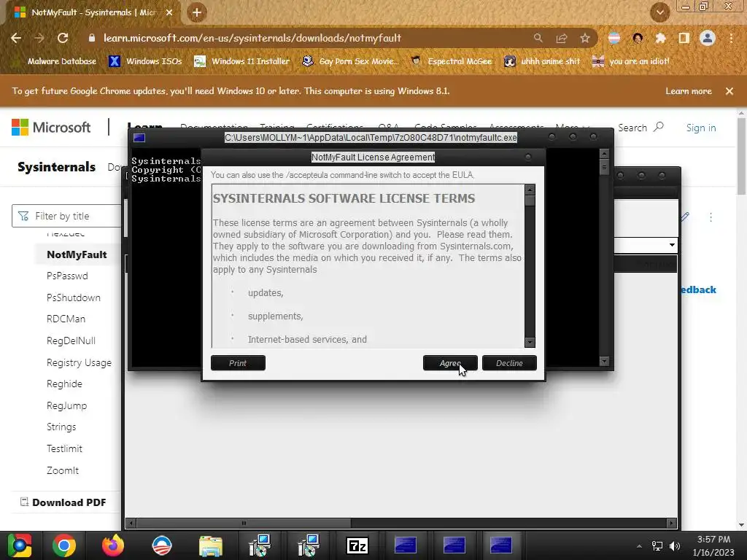747x560 pixels.
Task: Bookmark this page with the star icon
Action: [x=585, y=38]
